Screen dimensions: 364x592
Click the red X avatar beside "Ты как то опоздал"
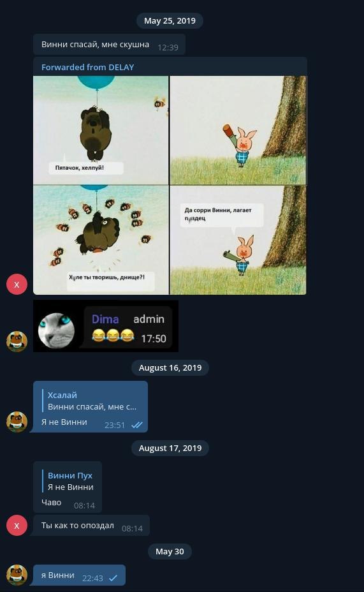click(x=17, y=525)
